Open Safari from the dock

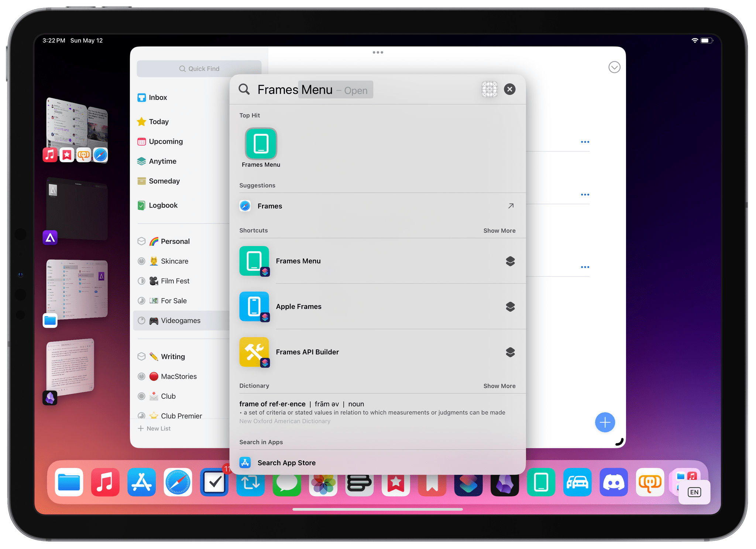click(178, 482)
